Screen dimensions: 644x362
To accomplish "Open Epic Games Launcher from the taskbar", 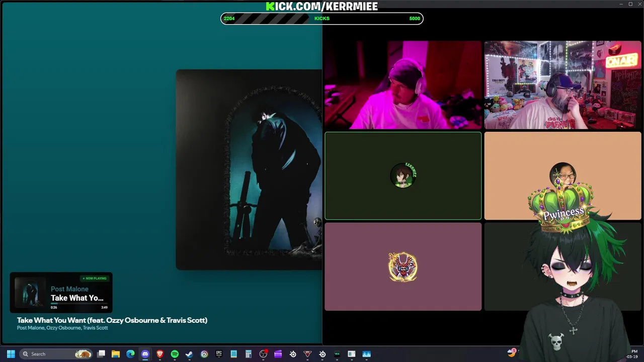I will pos(219,354).
